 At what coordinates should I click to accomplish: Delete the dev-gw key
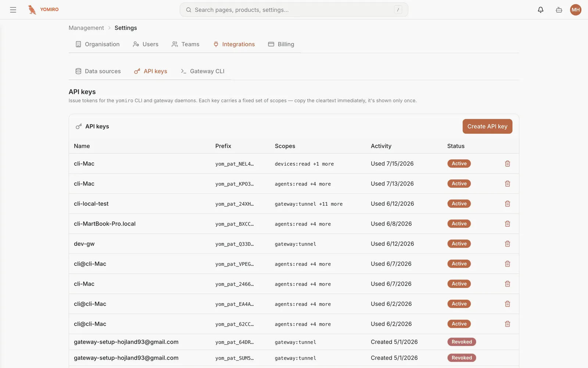point(508,244)
